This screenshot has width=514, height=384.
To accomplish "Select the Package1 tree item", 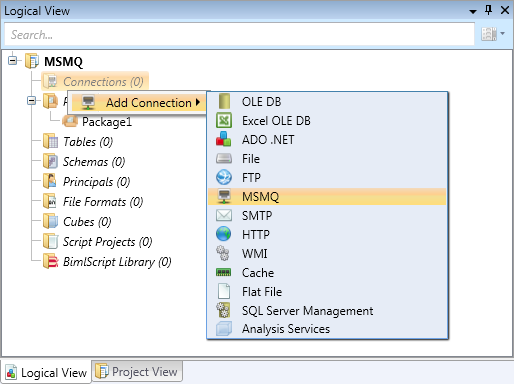I will 107,122.
